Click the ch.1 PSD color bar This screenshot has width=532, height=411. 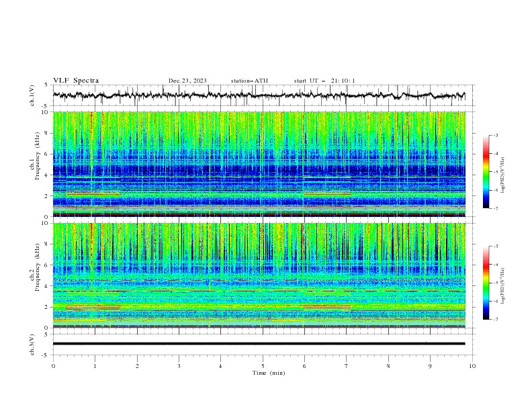486,172
